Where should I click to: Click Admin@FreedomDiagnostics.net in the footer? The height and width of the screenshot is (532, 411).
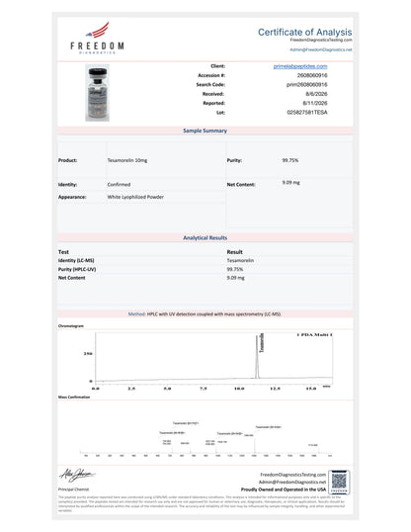pos(292,482)
